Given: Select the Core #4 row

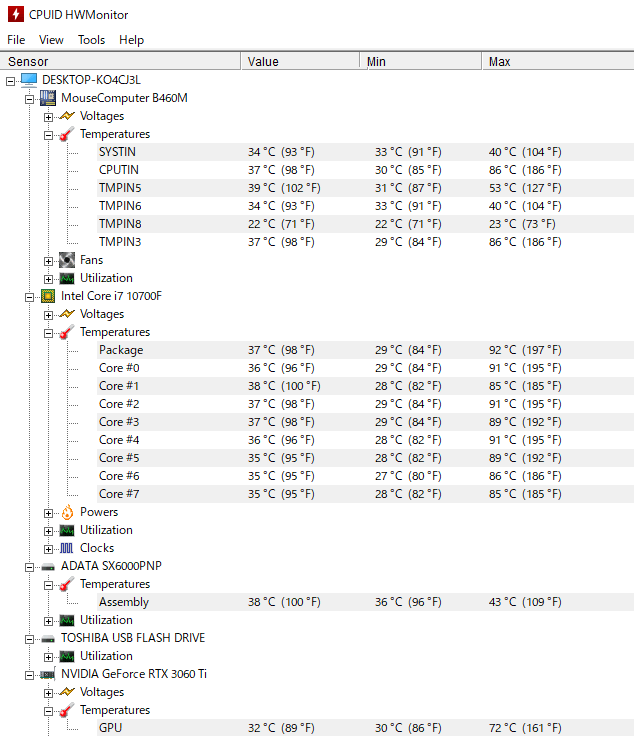Looking at the screenshot, I should click(x=365, y=440).
